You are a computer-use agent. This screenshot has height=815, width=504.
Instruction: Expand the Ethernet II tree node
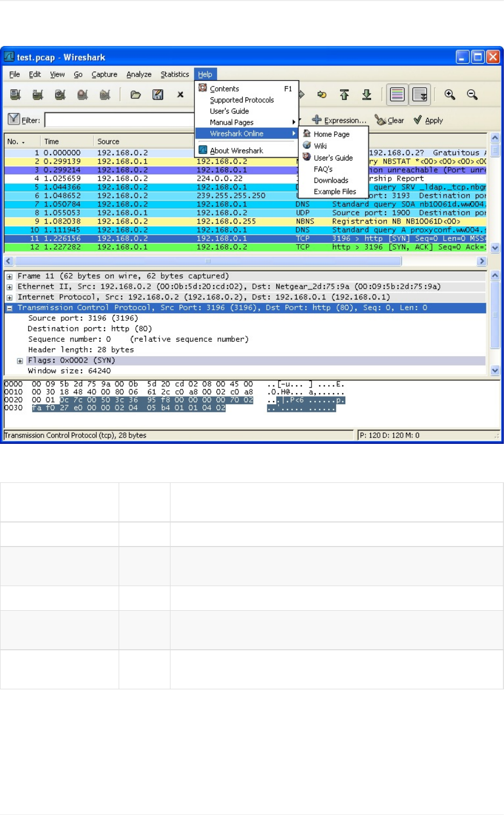[9, 287]
